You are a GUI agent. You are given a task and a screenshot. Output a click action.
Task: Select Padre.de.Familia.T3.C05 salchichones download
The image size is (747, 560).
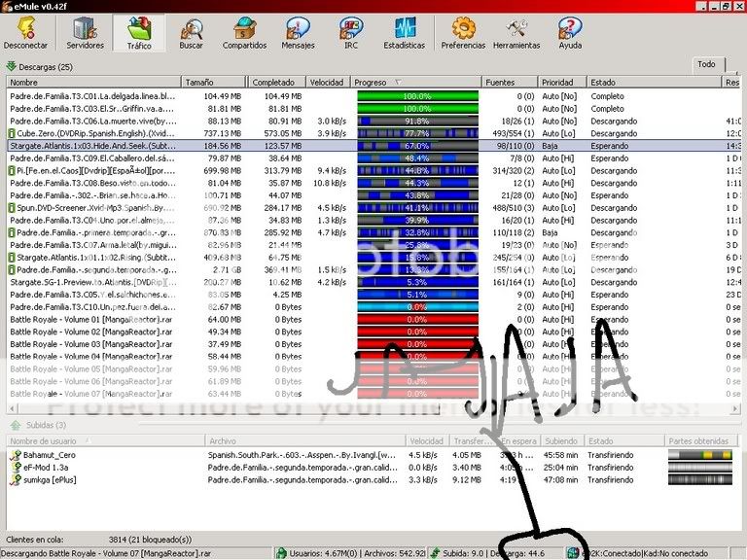[x=373, y=295]
